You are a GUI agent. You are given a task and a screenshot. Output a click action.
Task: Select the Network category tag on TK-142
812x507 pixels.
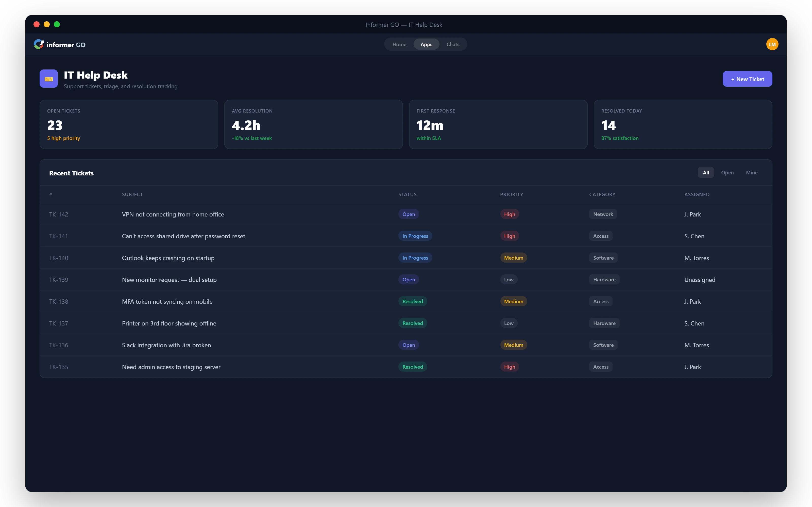(603, 214)
